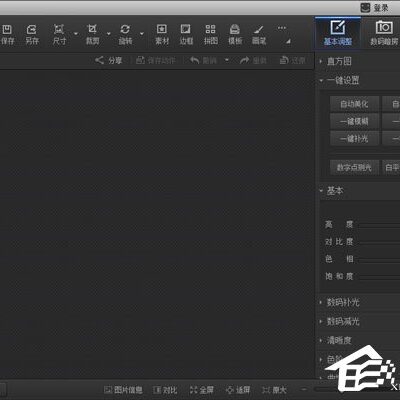The width and height of the screenshot is (400, 400).
Task: Click the 还原 (Restore) icon
Action: 284,60
